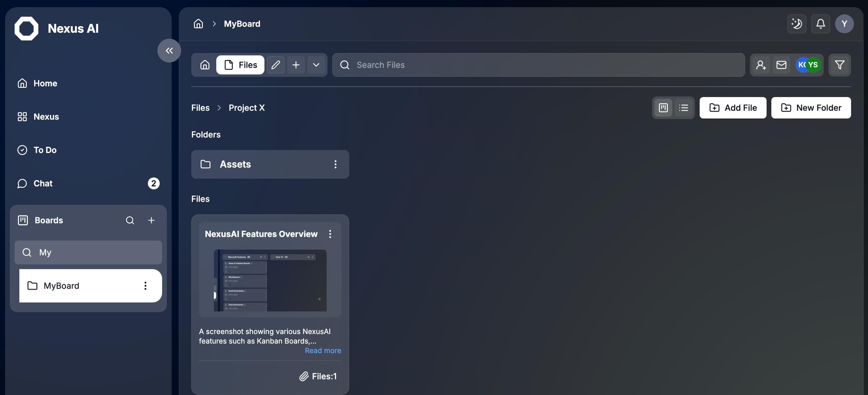Open Chat in the sidebar
The image size is (868, 395).
(43, 183)
